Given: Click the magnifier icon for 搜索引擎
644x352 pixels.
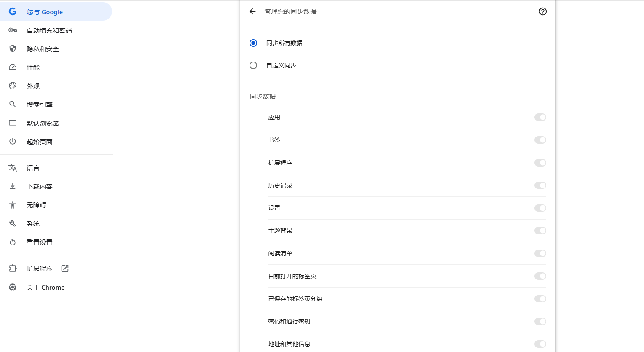Looking at the screenshot, I should tap(13, 104).
